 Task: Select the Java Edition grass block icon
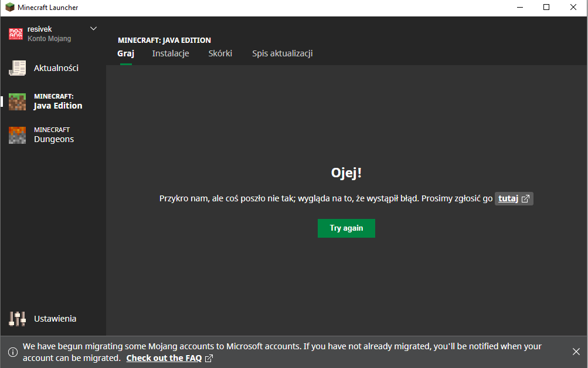18,102
